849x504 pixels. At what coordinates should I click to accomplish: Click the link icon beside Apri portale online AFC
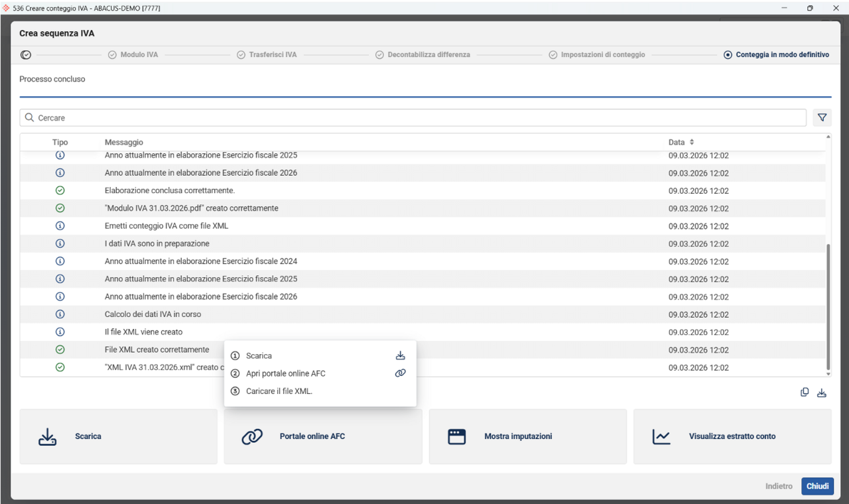tap(400, 373)
